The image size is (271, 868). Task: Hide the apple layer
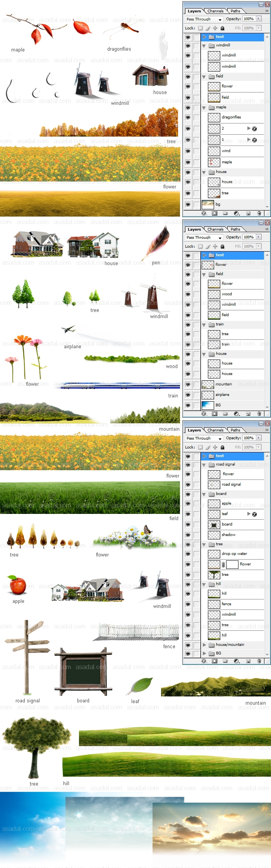click(188, 504)
